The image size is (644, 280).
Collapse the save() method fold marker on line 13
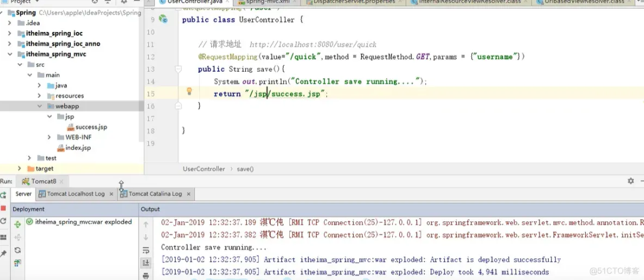178,69
